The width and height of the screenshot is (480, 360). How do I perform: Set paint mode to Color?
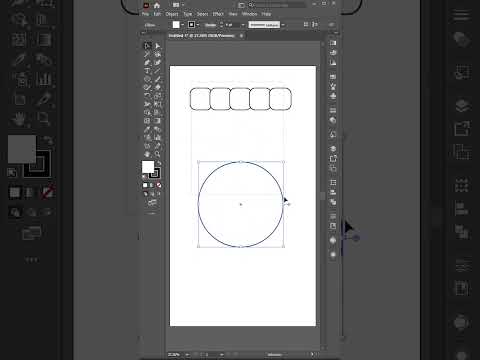[145, 185]
